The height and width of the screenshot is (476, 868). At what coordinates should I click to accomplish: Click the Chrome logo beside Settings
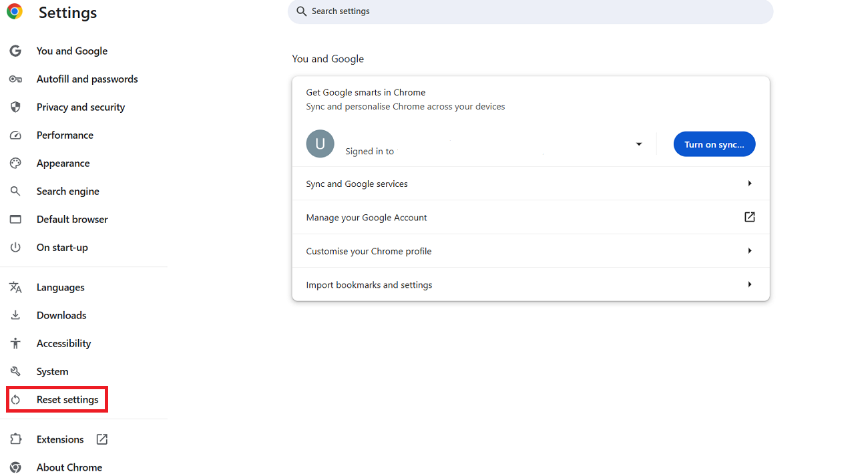pos(15,11)
